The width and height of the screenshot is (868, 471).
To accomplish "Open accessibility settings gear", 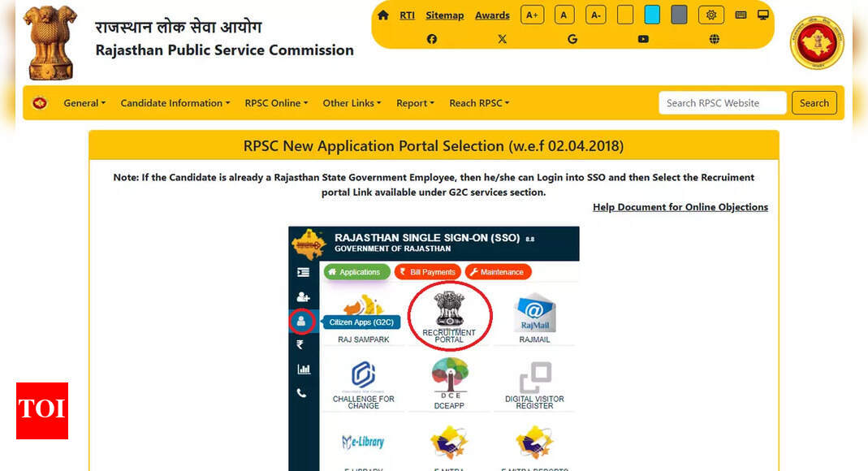I will 711,15.
